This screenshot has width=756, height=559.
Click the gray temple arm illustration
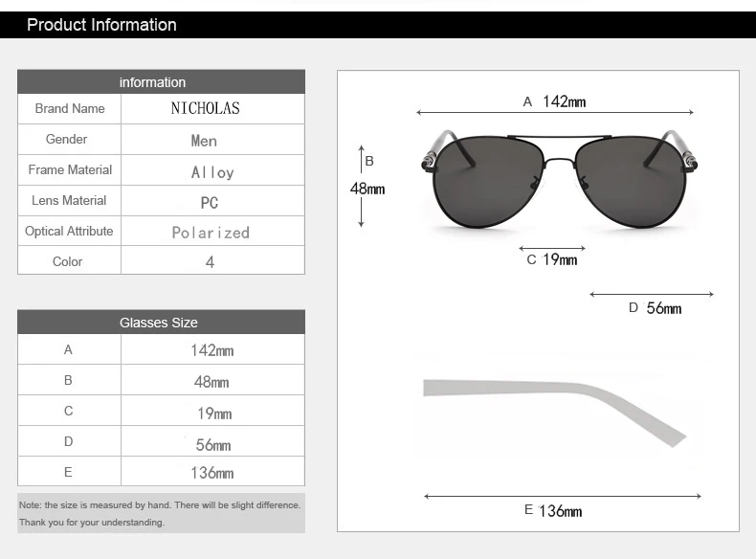(554, 413)
